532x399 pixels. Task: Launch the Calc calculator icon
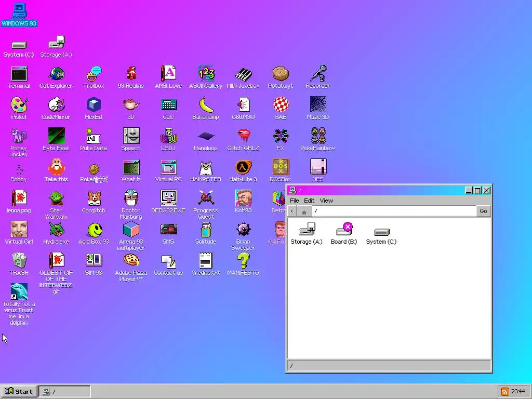tap(168, 109)
